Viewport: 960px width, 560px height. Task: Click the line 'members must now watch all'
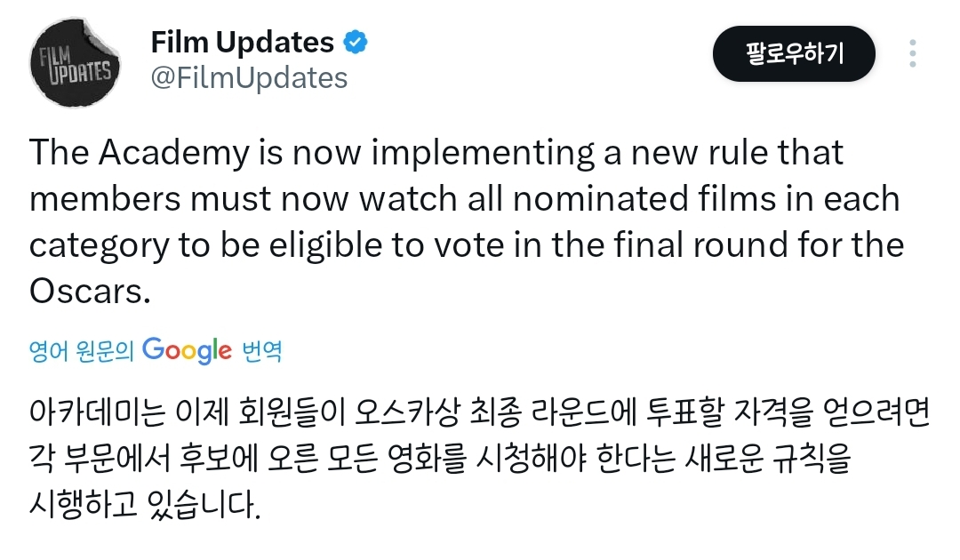coord(465,199)
